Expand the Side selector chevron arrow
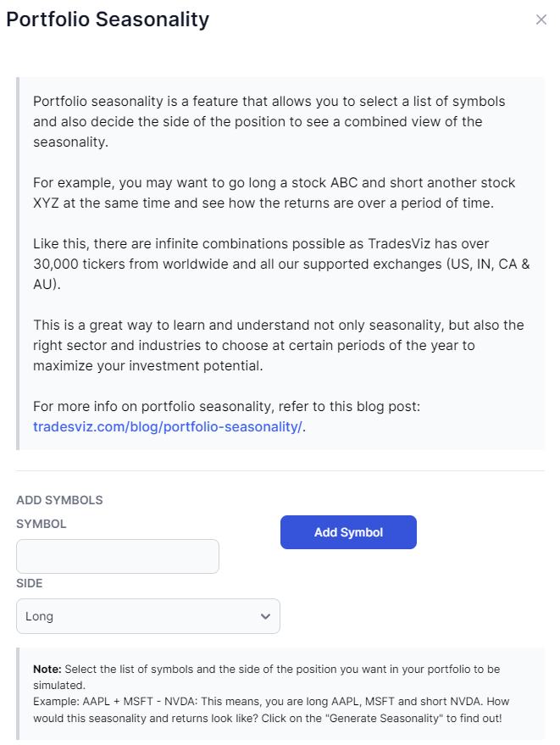This screenshot has width=560, height=745. point(265,616)
